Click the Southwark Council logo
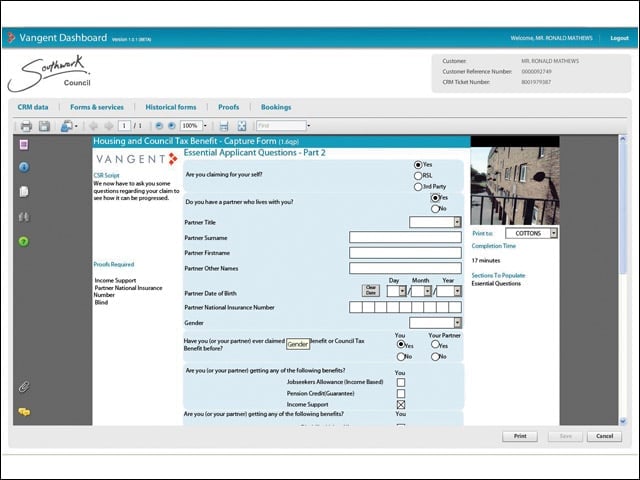640x480 pixels. [x=49, y=73]
